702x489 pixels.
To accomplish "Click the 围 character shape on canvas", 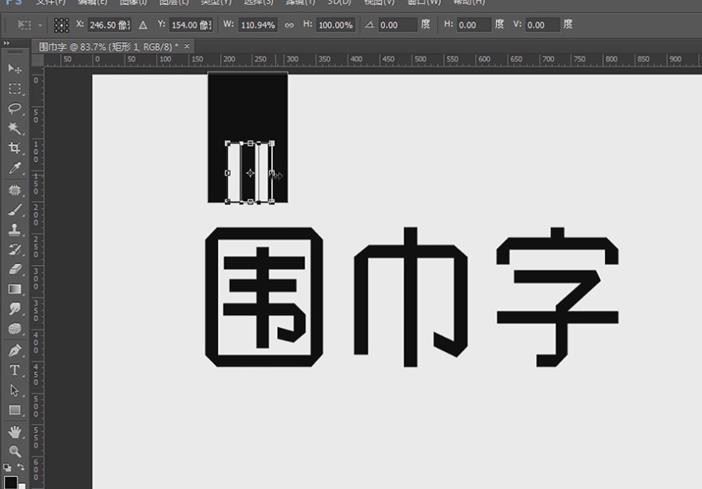I will [x=264, y=297].
